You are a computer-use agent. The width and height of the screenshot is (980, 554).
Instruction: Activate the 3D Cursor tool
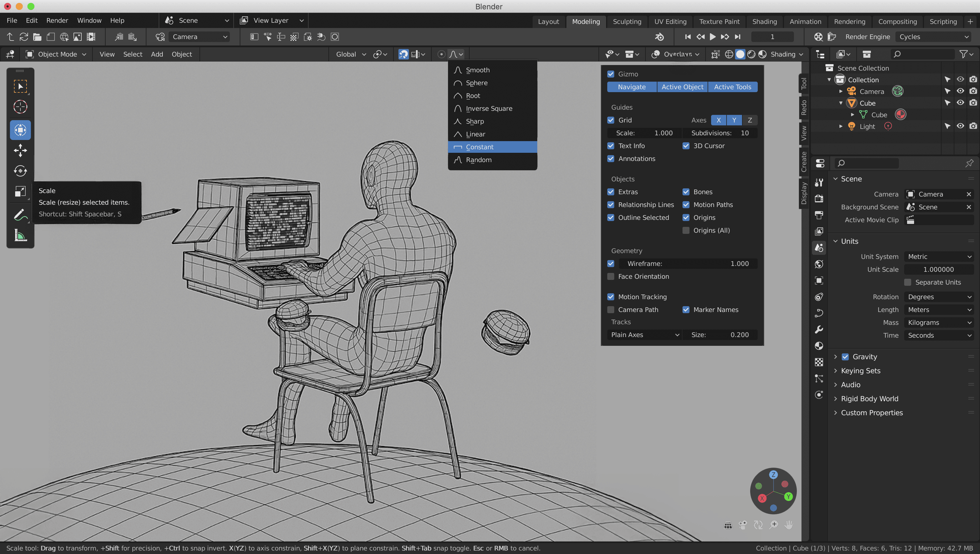point(20,107)
